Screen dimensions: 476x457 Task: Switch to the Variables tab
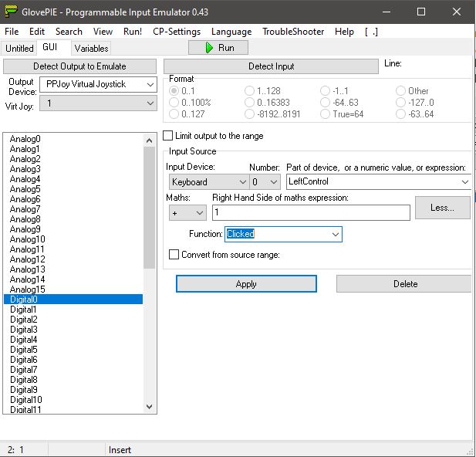click(92, 49)
